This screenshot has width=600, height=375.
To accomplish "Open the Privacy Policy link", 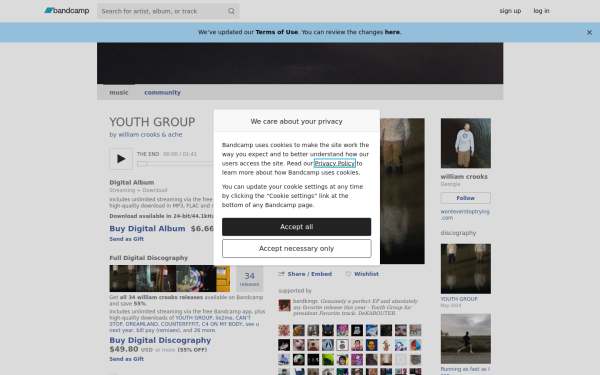I will coord(335,163).
